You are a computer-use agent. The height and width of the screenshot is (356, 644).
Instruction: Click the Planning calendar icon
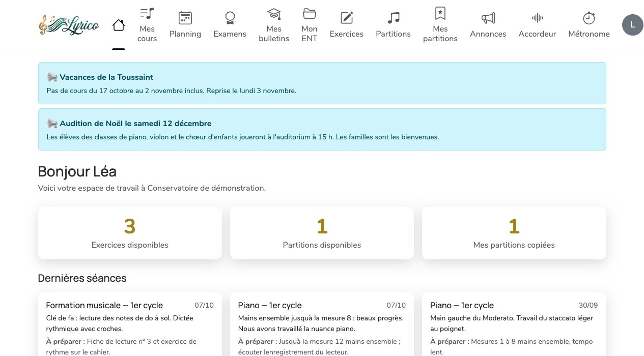[185, 18]
